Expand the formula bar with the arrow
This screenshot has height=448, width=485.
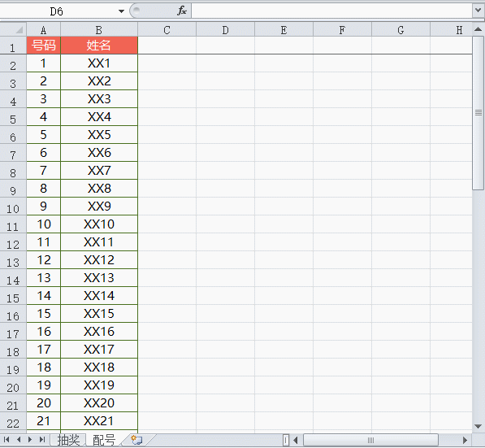tap(478, 11)
